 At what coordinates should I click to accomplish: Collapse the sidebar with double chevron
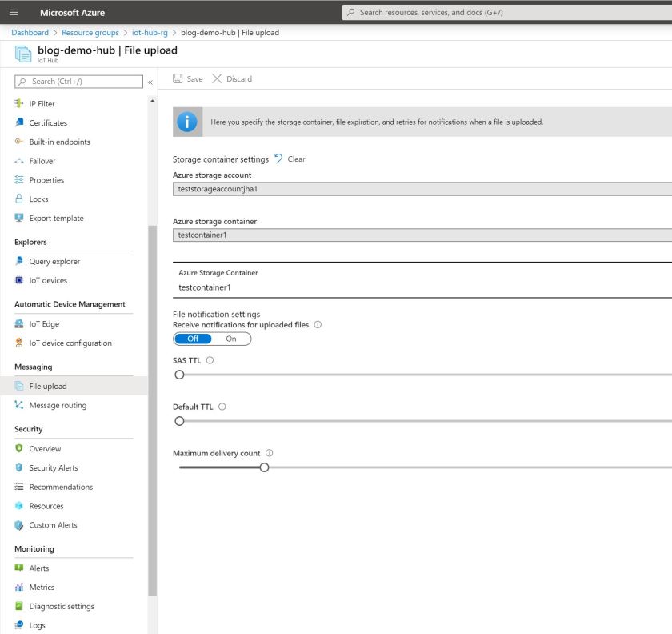[150, 82]
